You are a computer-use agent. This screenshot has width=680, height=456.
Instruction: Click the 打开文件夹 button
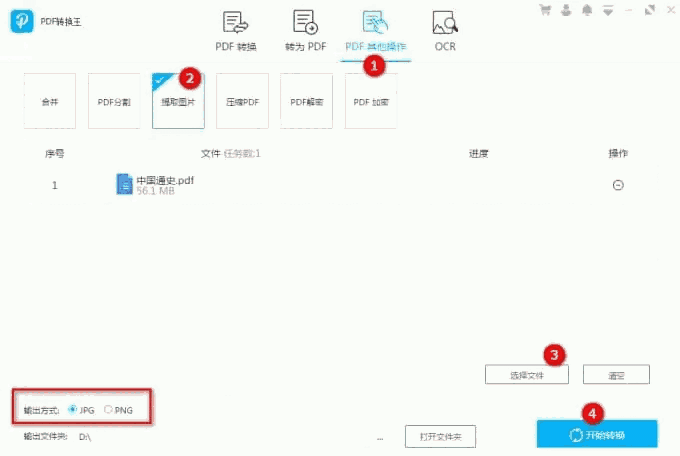pos(440,436)
